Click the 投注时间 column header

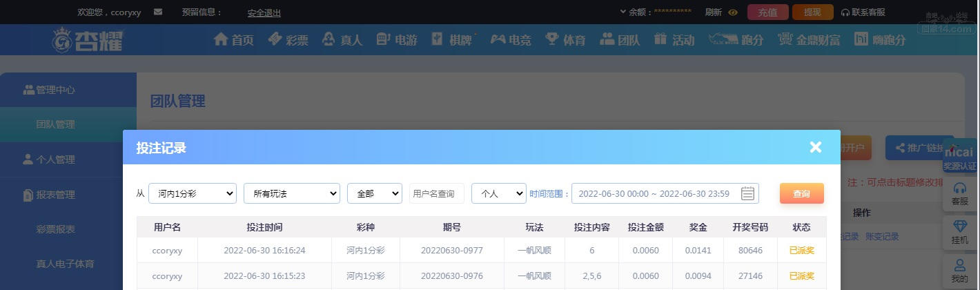(264, 227)
